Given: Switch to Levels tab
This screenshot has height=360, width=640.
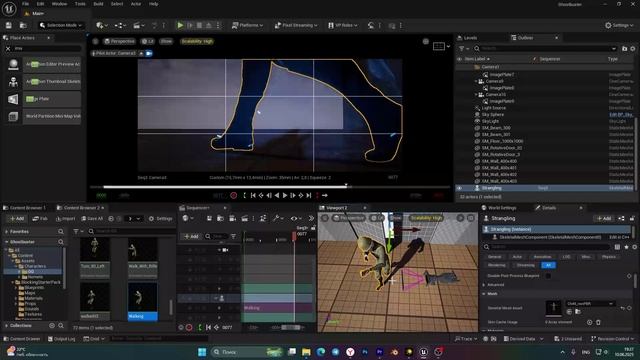Looking at the screenshot, I should (x=469, y=38).
